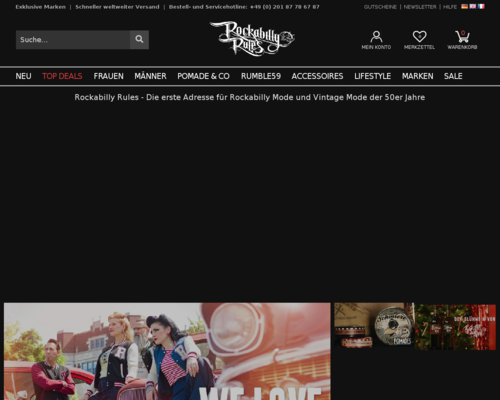Click the Bestell- und Servicehotline number

click(x=244, y=7)
